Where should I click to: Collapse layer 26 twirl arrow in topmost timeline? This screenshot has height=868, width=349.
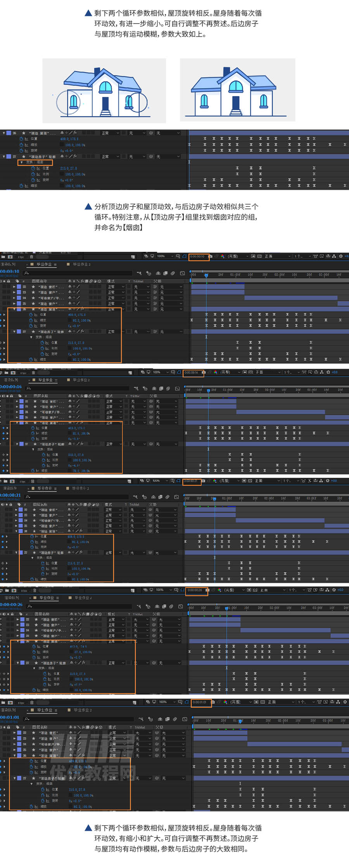(4, 133)
